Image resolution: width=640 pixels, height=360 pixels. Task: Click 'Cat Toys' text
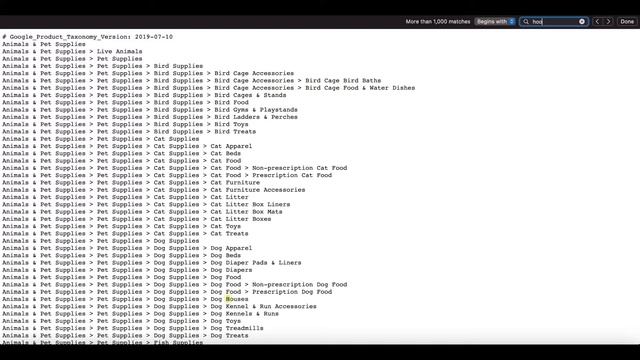[225, 226]
